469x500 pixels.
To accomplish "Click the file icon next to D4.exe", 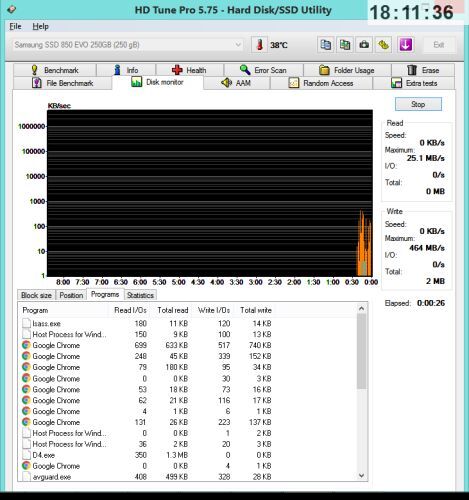I will (x=26, y=455).
